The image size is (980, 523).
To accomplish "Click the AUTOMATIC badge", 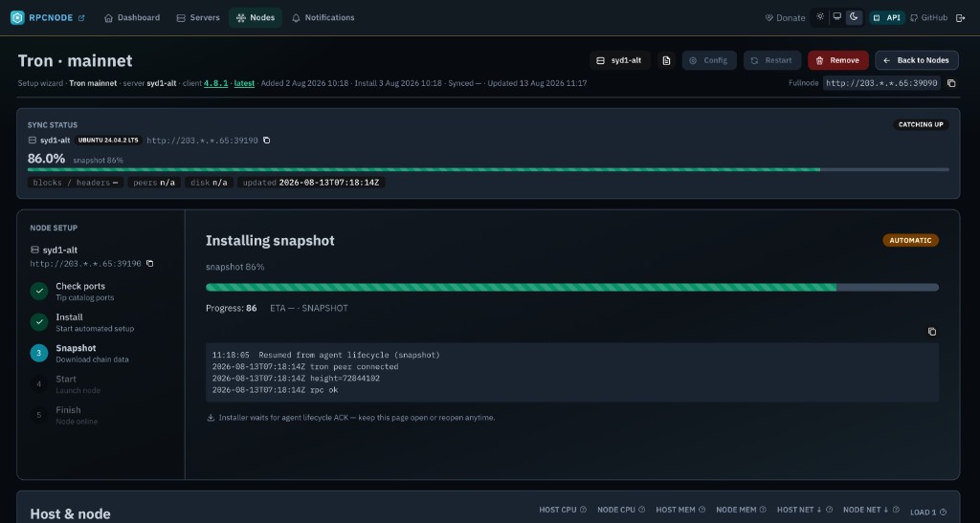I will [910, 240].
